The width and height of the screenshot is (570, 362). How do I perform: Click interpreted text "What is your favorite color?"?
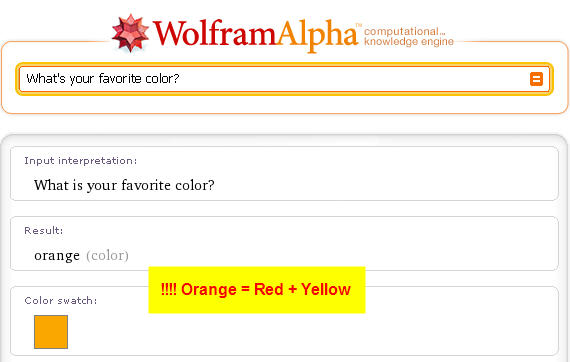[x=124, y=185]
